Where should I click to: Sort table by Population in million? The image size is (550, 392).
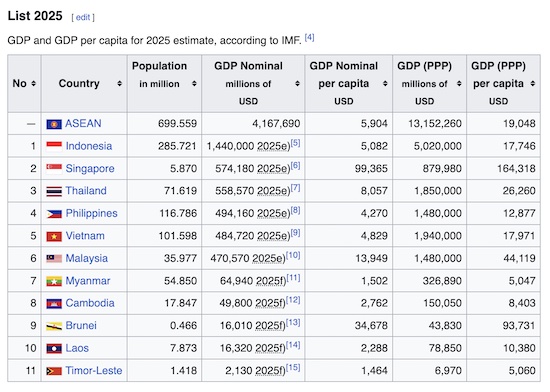[194, 83]
